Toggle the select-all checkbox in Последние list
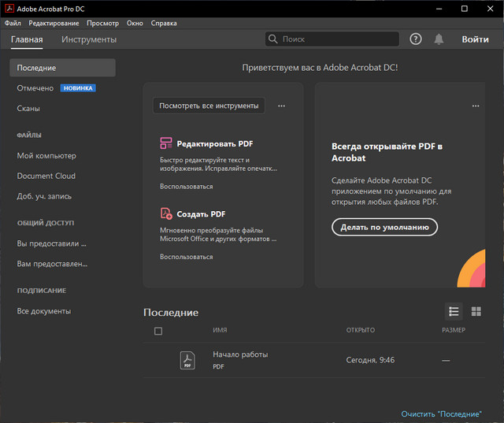Image resolution: width=504 pixels, height=423 pixels. (x=158, y=331)
